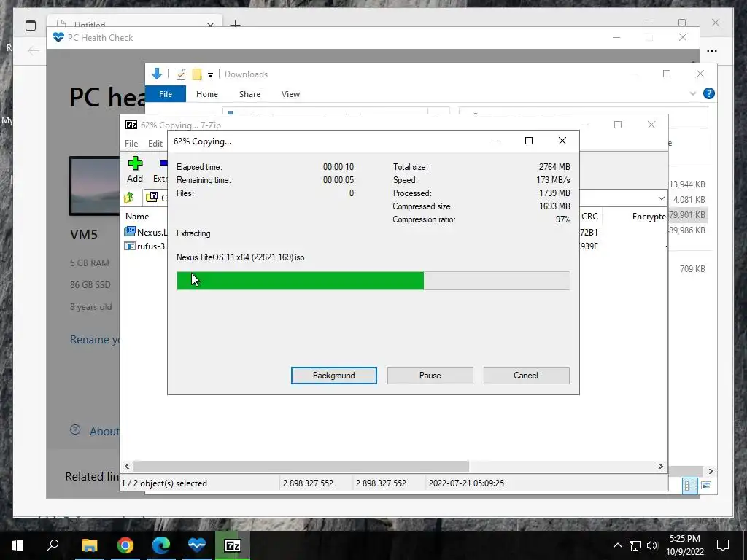Image resolution: width=747 pixels, height=560 pixels.
Task: Click the up-folder icon in 7-Zip
Action: (129, 197)
